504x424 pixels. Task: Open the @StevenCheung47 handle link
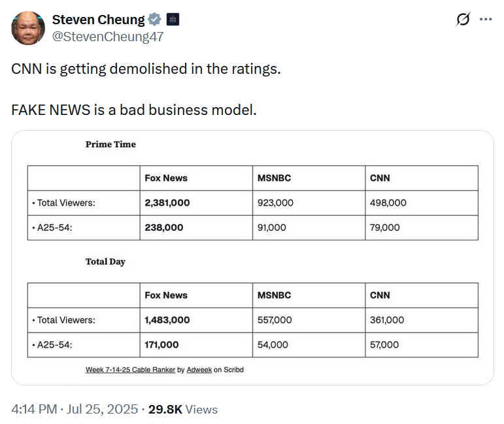click(x=108, y=37)
